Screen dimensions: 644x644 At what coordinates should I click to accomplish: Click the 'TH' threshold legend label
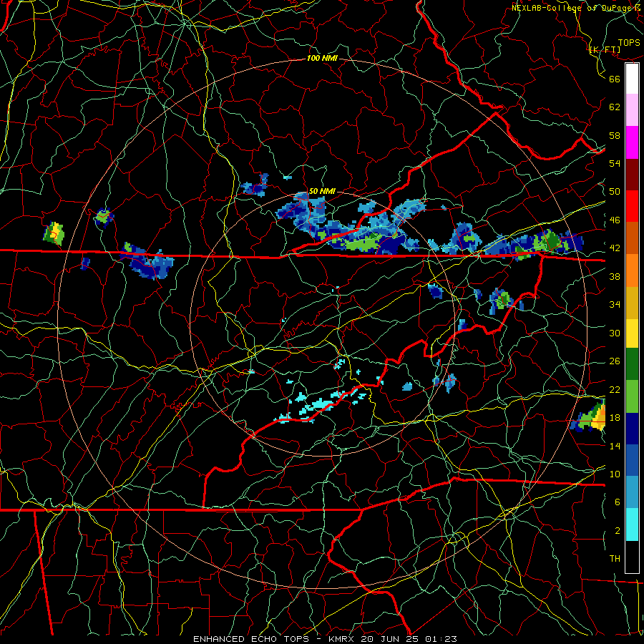(615, 559)
